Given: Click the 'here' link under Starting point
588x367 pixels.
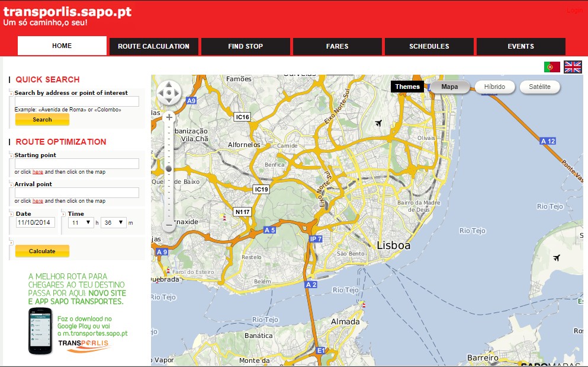Looking at the screenshot, I should [x=38, y=172].
